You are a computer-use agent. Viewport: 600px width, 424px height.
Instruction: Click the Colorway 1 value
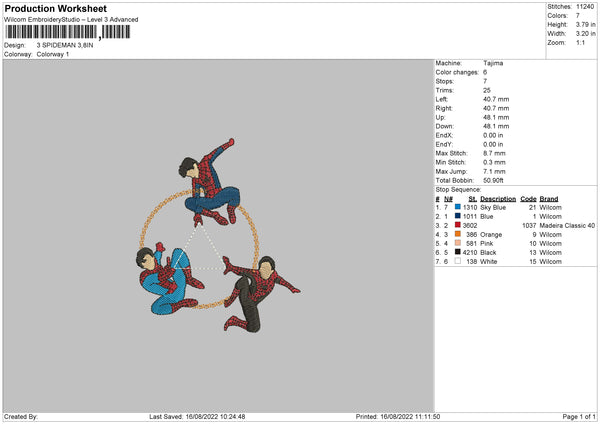coord(53,54)
